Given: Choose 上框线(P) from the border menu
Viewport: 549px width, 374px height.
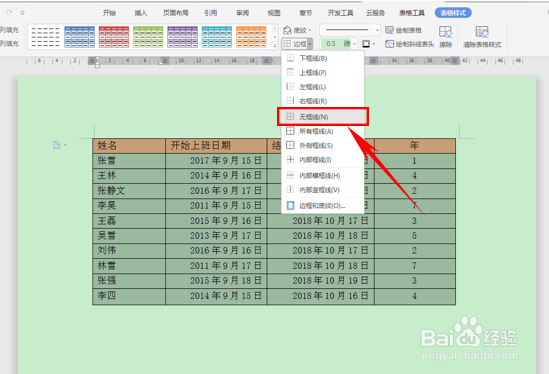Looking at the screenshot, I should [x=323, y=72].
